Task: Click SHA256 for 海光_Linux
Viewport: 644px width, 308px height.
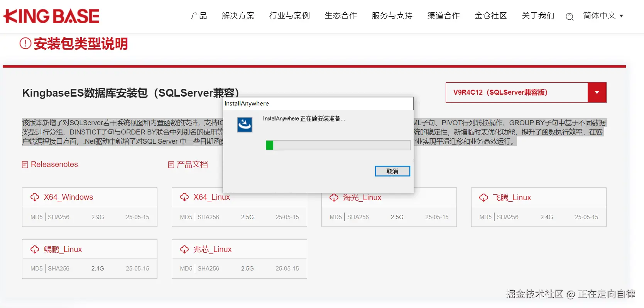Action: (x=358, y=217)
